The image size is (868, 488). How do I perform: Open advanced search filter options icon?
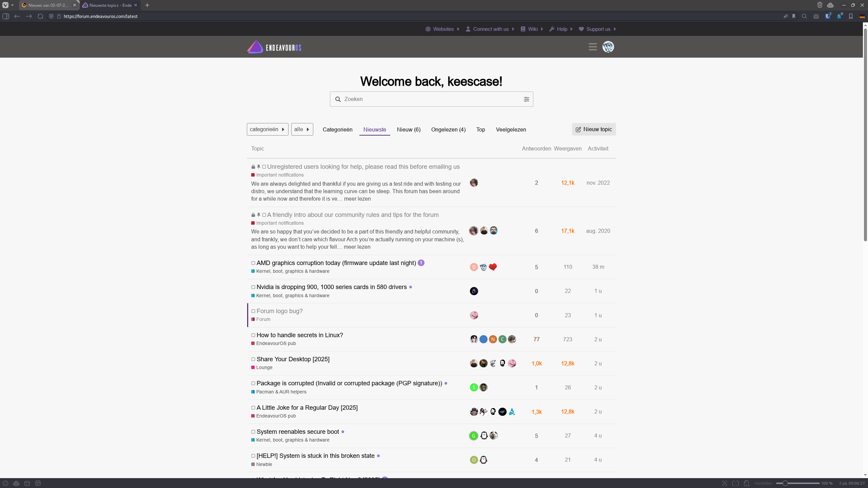pyautogui.click(x=526, y=99)
